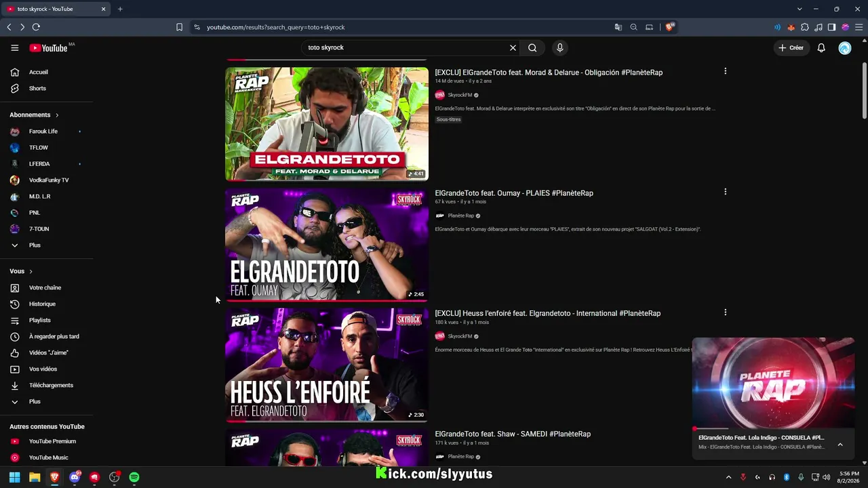Click the Sous-titres badge
The width and height of the screenshot is (868, 488).
click(448, 119)
